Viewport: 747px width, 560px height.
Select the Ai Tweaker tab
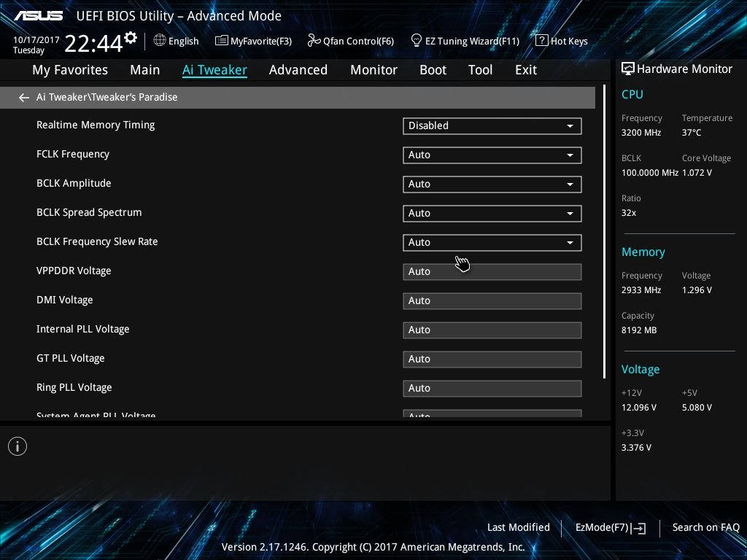click(214, 70)
